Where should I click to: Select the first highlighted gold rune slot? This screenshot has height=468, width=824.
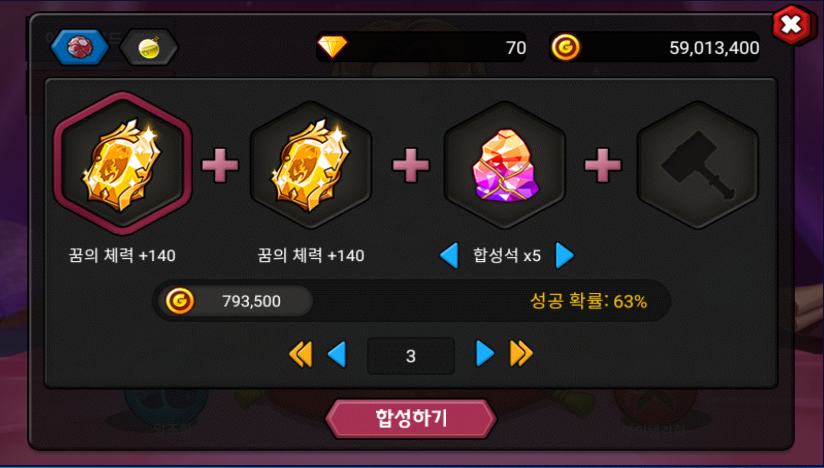[122, 163]
